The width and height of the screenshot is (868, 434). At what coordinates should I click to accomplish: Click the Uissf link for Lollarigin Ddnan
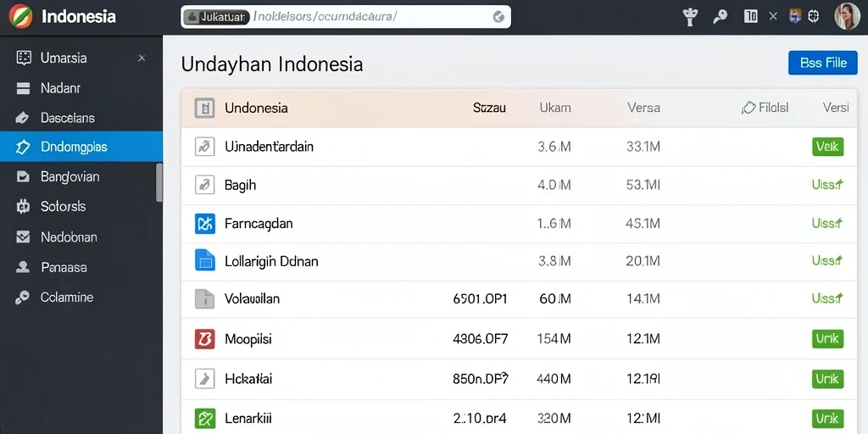tap(827, 260)
